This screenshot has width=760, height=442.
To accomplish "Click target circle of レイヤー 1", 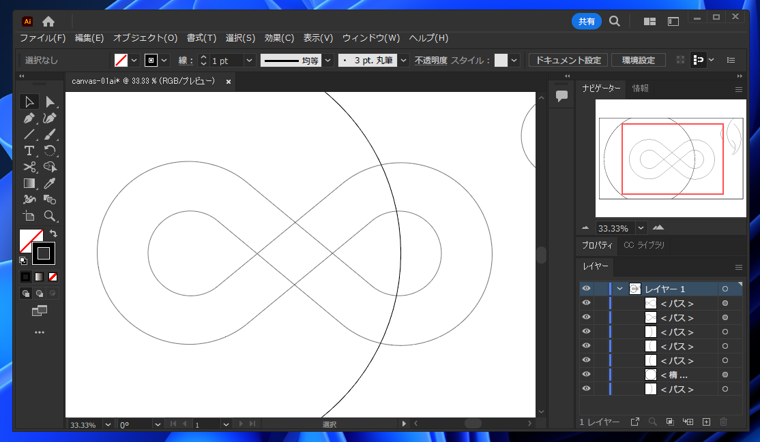I will point(725,289).
